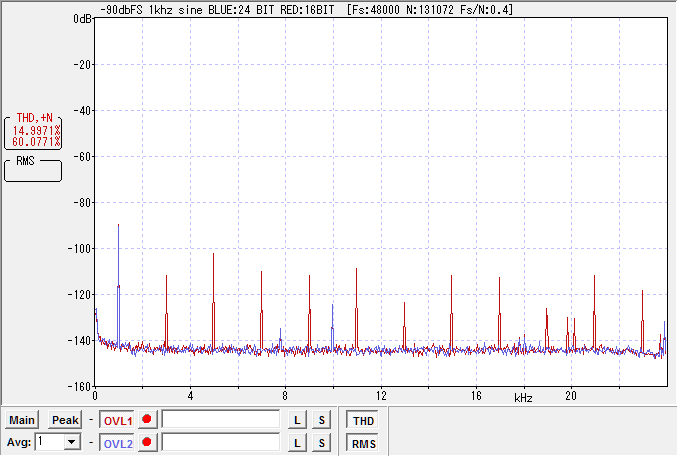Screen dimensions: 678x456
Task: Click the L button in the OVL1 row
Action: pos(297,420)
